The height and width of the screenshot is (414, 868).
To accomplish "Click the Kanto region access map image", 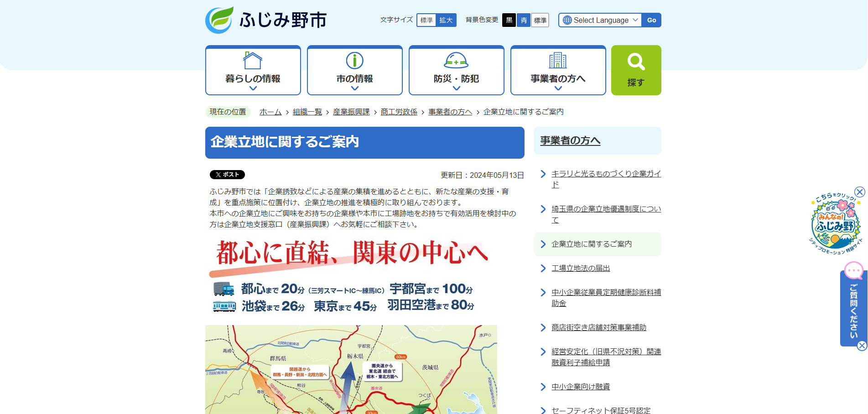I will pyautogui.click(x=351, y=369).
